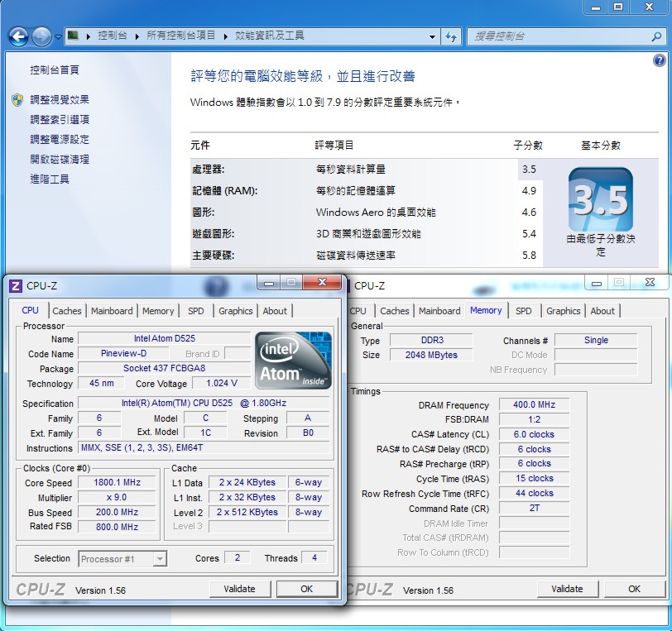
Task: Refresh the Control Panel page
Action: pos(451,36)
